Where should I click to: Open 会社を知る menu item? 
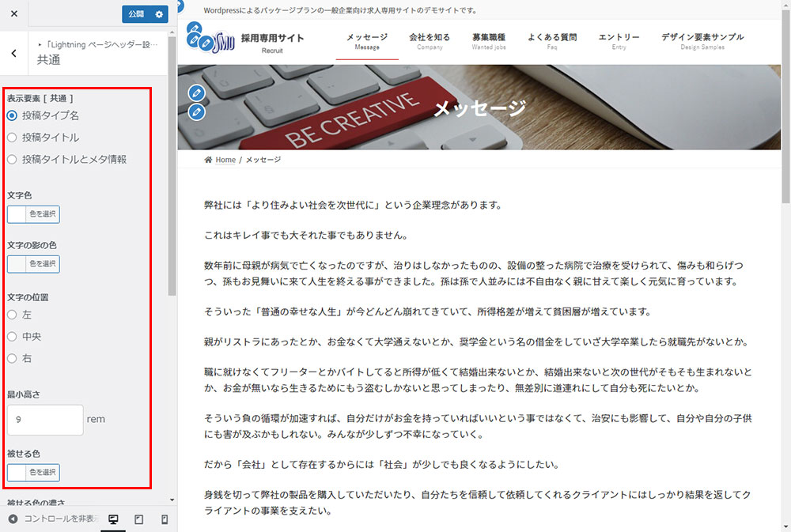pyautogui.click(x=430, y=41)
